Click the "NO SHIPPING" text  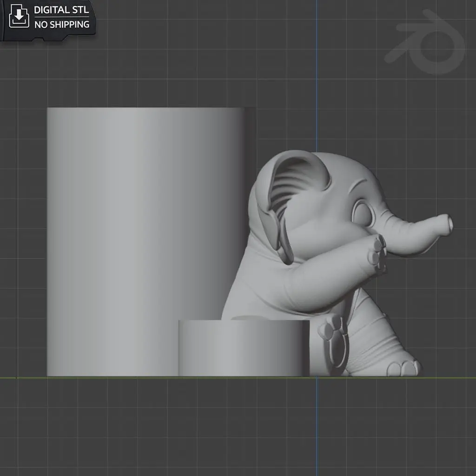(62, 24)
